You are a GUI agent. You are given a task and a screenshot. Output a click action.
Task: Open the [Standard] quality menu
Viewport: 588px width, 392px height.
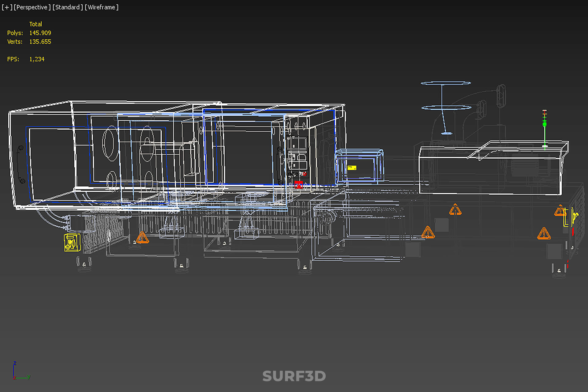click(67, 7)
